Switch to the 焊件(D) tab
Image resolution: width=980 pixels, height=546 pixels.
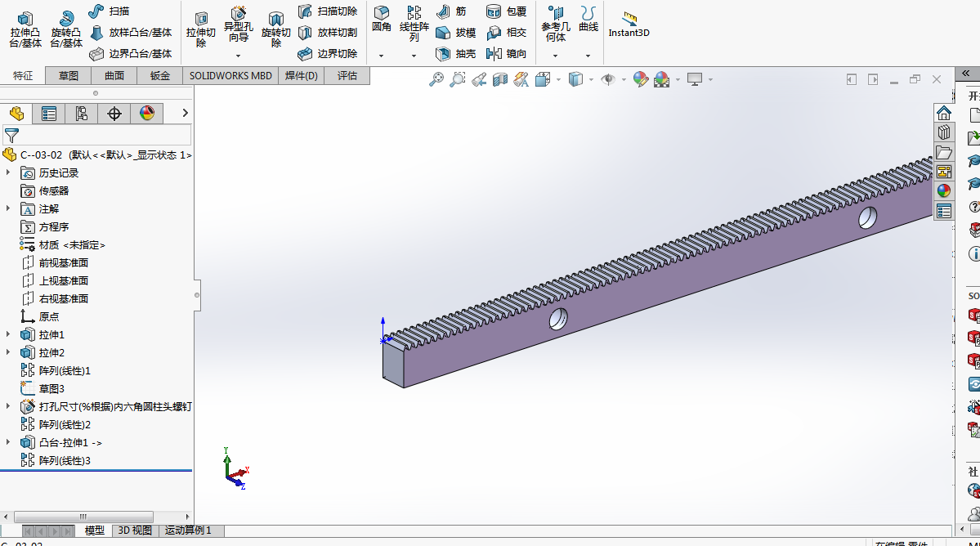pyautogui.click(x=302, y=75)
